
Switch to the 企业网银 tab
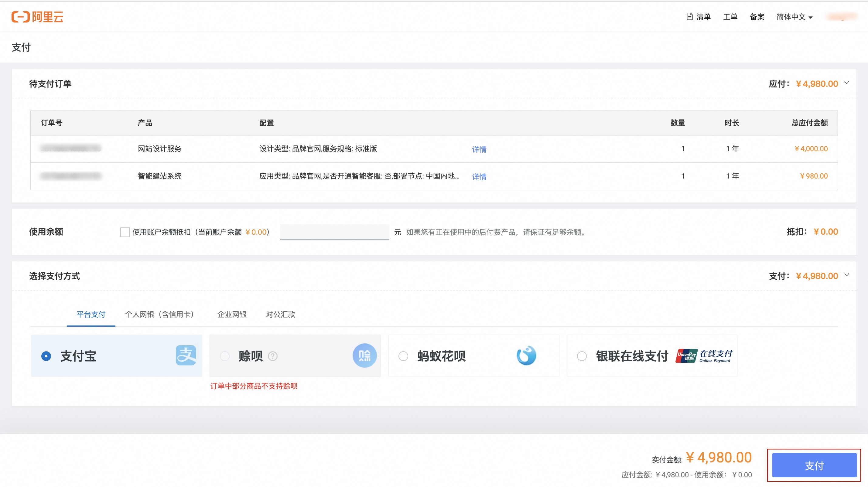coord(232,314)
